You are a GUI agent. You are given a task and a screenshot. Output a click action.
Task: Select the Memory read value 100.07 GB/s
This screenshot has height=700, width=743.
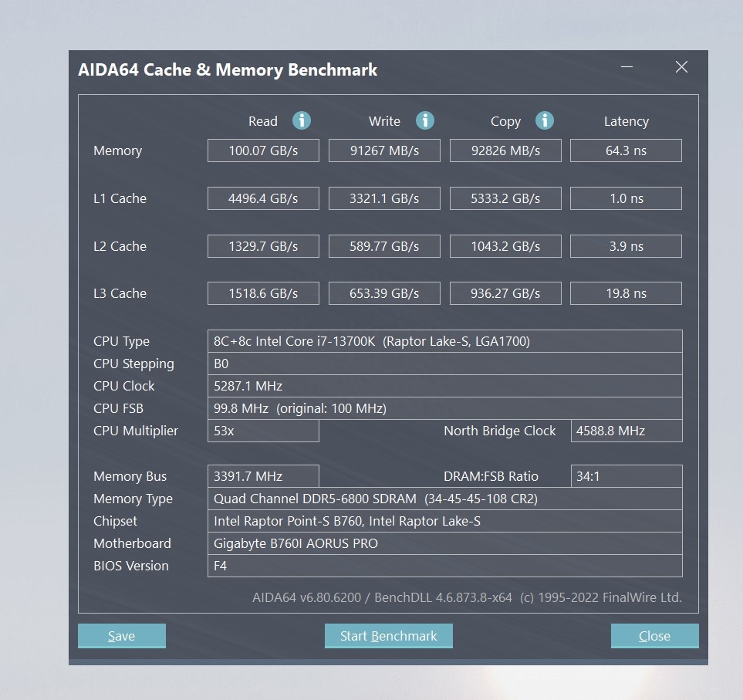tap(263, 150)
